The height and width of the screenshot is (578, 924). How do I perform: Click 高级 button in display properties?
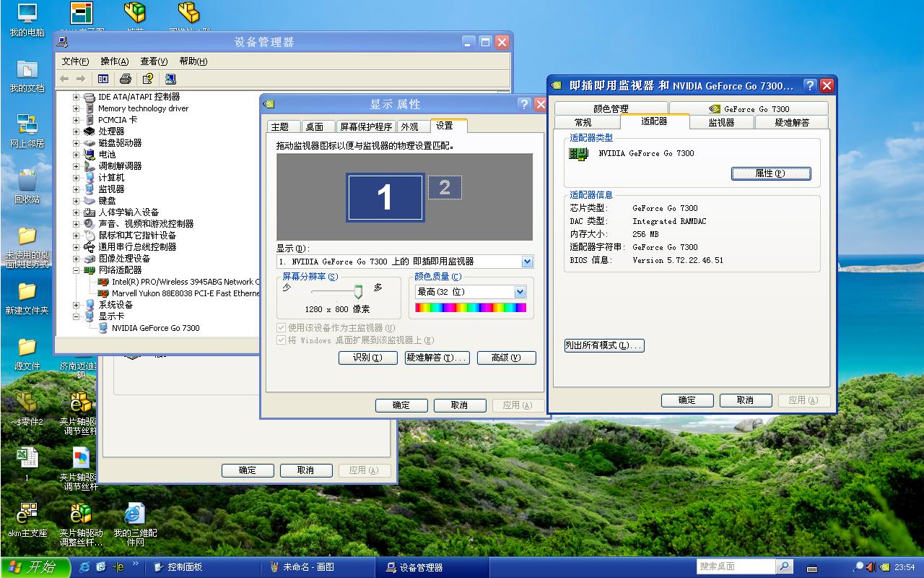coord(506,358)
